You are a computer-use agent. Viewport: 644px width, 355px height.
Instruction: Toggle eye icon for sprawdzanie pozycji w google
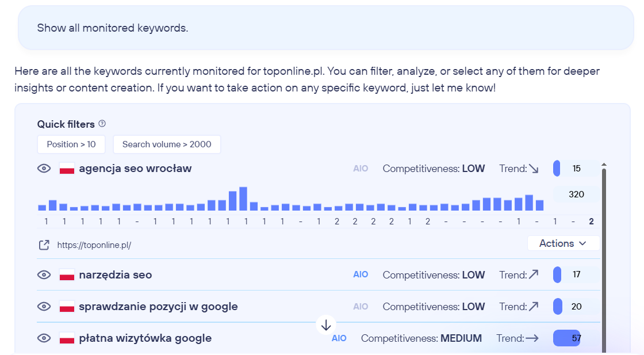[44, 307]
